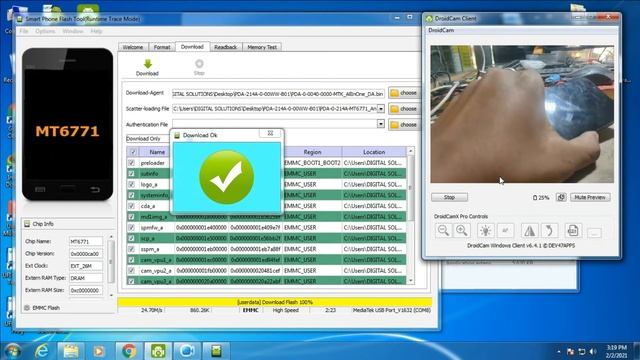Image resolution: width=640 pixels, height=360 pixels.
Task: Click the Chip Info panel scrollbar
Action: click(111, 265)
